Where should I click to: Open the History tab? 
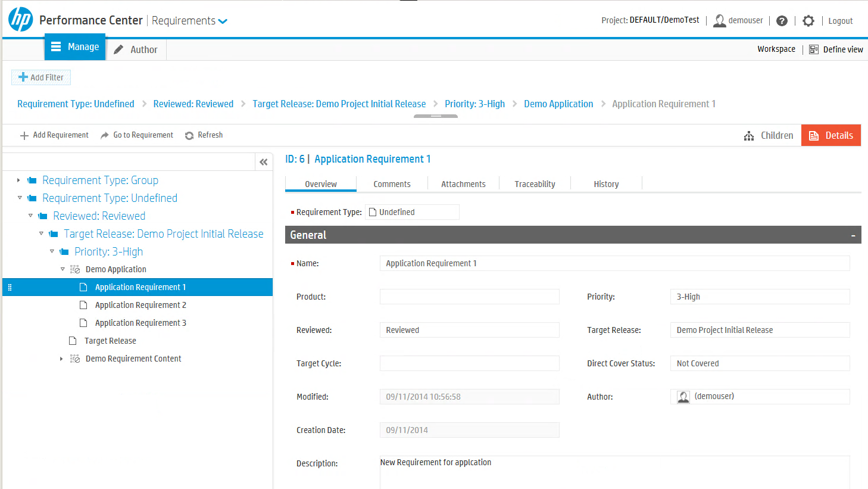coord(606,184)
